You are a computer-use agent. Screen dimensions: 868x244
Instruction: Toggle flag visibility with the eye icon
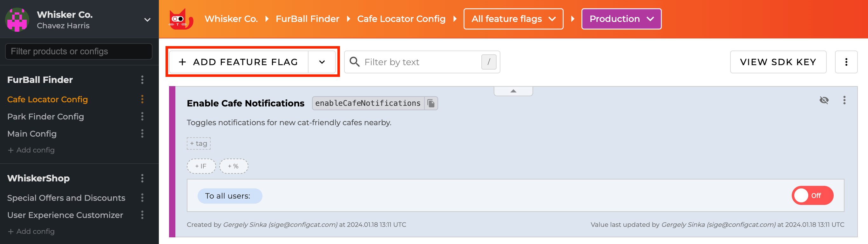click(824, 100)
